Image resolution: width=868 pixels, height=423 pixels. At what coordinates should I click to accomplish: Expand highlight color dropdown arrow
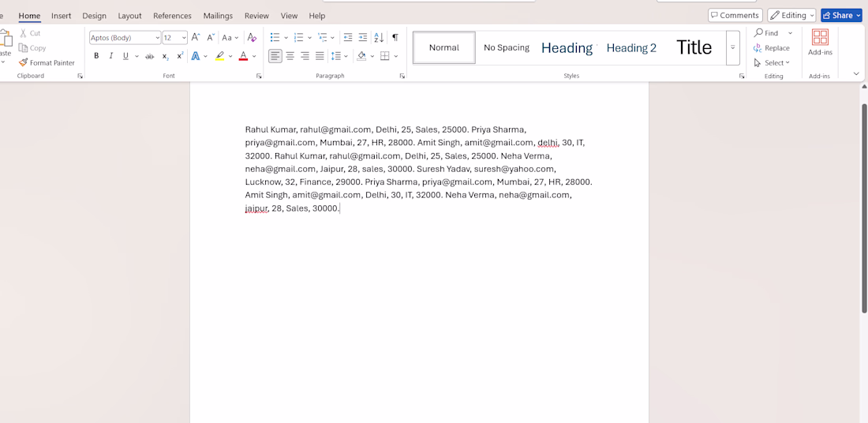[x=231, y=56]
